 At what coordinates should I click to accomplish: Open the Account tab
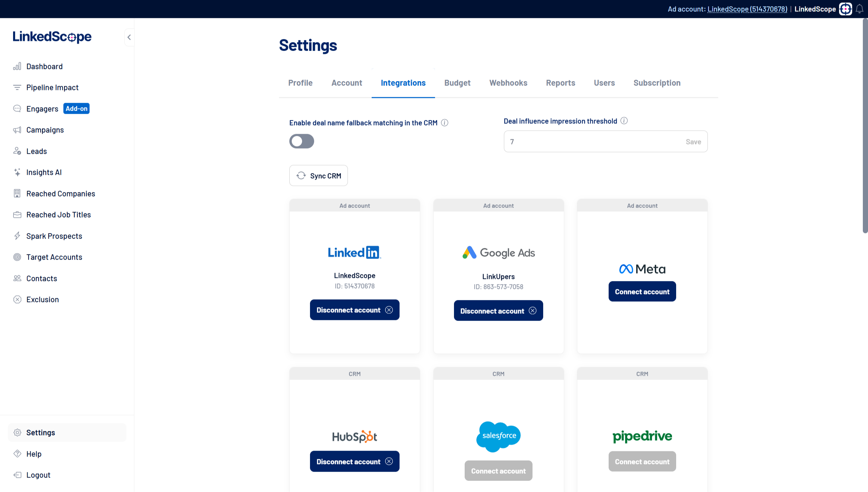tap(347, 83)
